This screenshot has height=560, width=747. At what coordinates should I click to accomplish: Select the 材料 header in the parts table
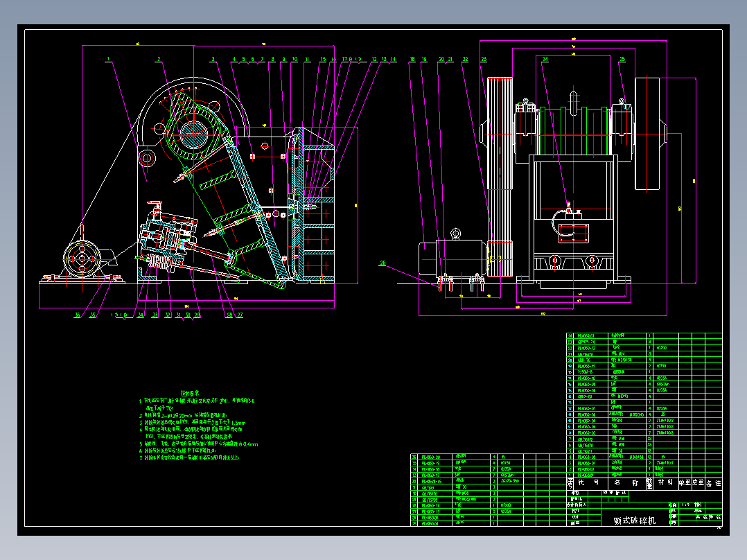point(665,483)
